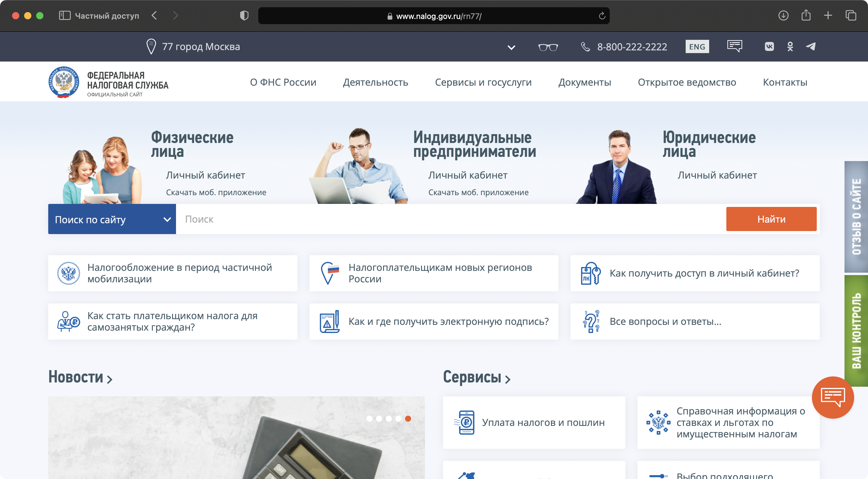Image resolution: width=868 pixels, height=479 pixels.
Task: Open the 'ОТЗЫВ О САЙТЕ' side tab
Action: 856,217
